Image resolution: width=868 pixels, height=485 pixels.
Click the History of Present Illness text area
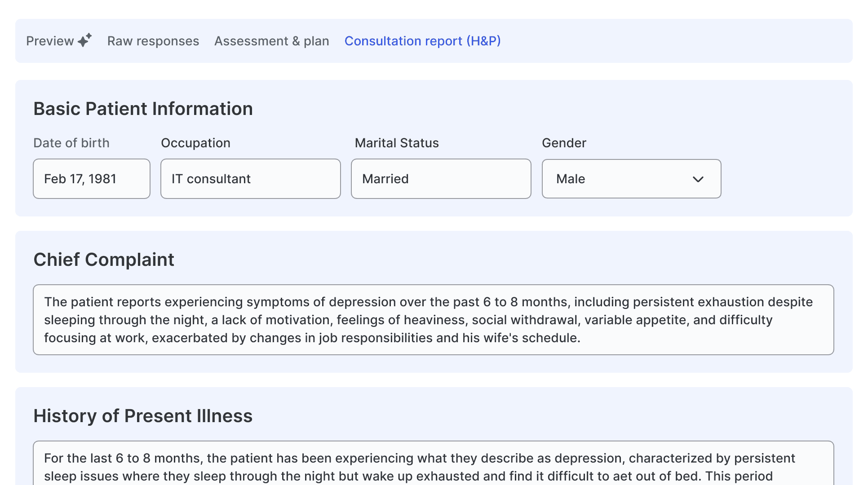[433, 466]
